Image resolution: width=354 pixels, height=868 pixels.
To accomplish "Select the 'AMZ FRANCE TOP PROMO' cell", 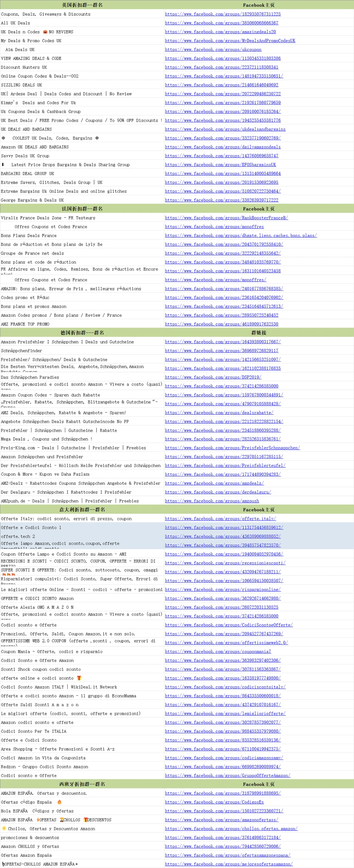I will 82,324.
